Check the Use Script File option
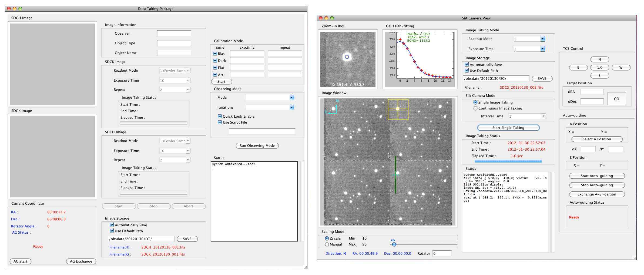The height and width of the screenshot is (275, 644). [220, 122]
